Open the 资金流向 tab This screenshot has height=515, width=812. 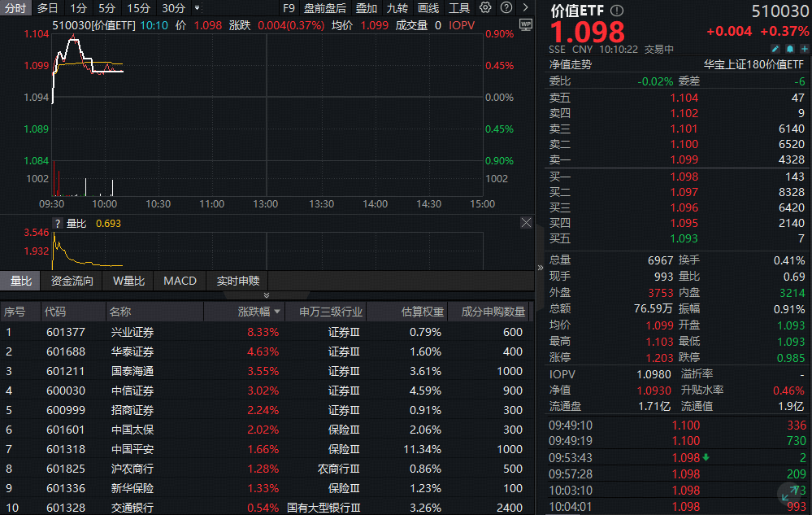click(72, 281)
